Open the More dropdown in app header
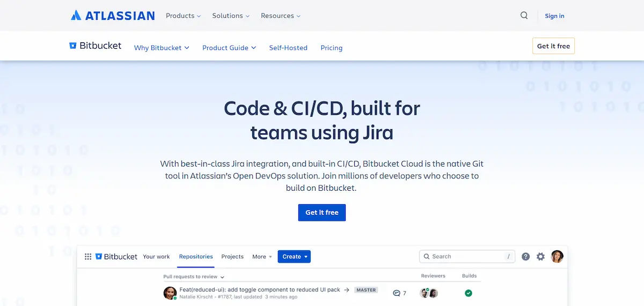Image resolution: width=644 pixels, height=306 pixels. coord(262,257)
